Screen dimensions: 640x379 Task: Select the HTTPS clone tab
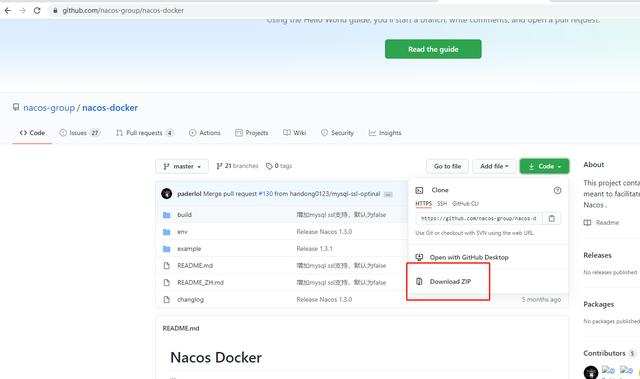(423, 203)
